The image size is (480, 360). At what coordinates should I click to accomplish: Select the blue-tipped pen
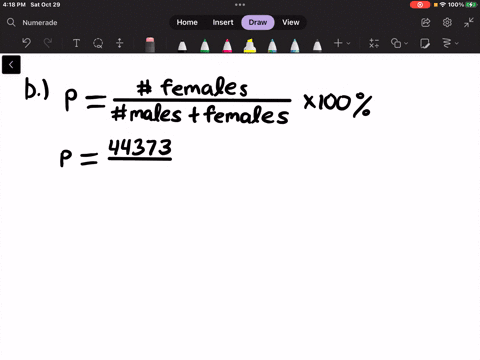click(x=295, y=45)
